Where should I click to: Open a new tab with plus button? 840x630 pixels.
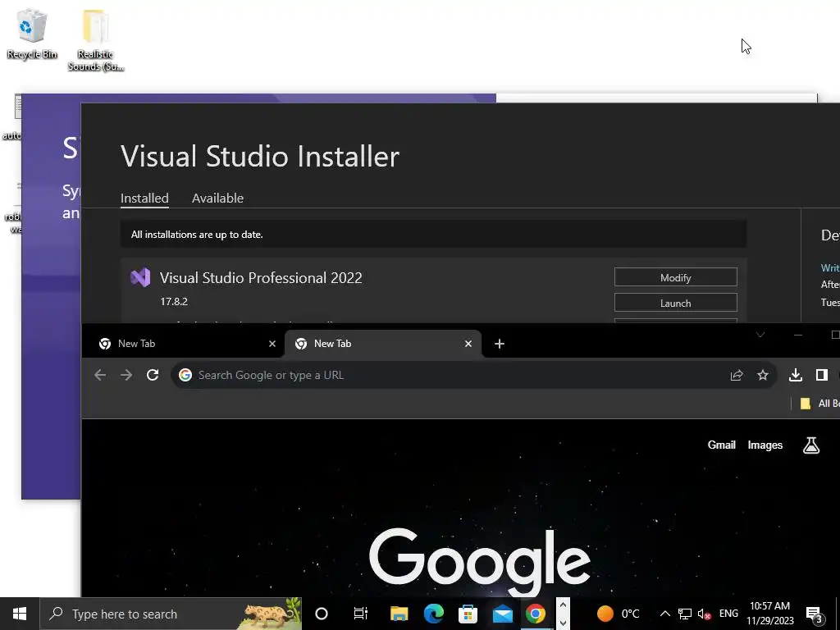coord(500,344)
